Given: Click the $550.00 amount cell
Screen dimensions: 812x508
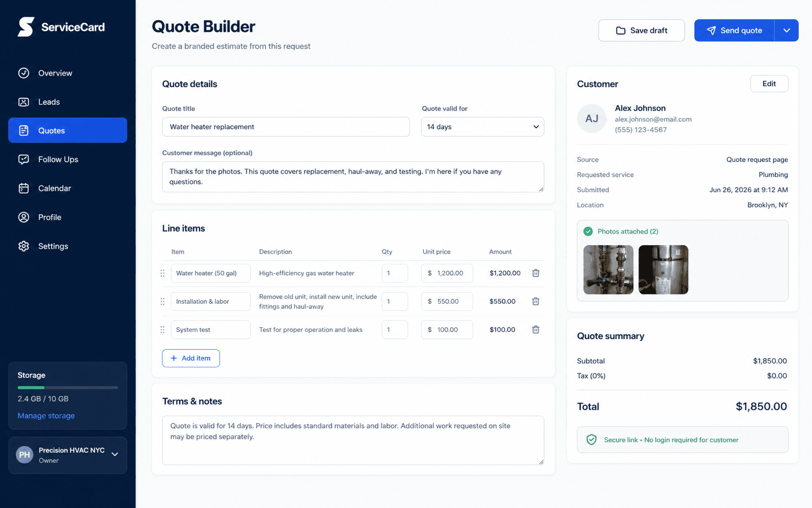Looking at the screenshot, I should point(502,301).
